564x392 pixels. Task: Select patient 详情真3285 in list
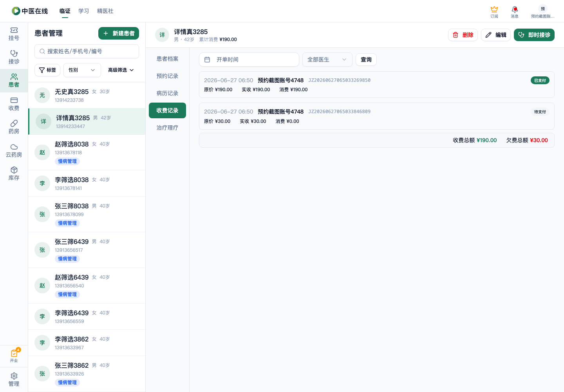point(87,121)
